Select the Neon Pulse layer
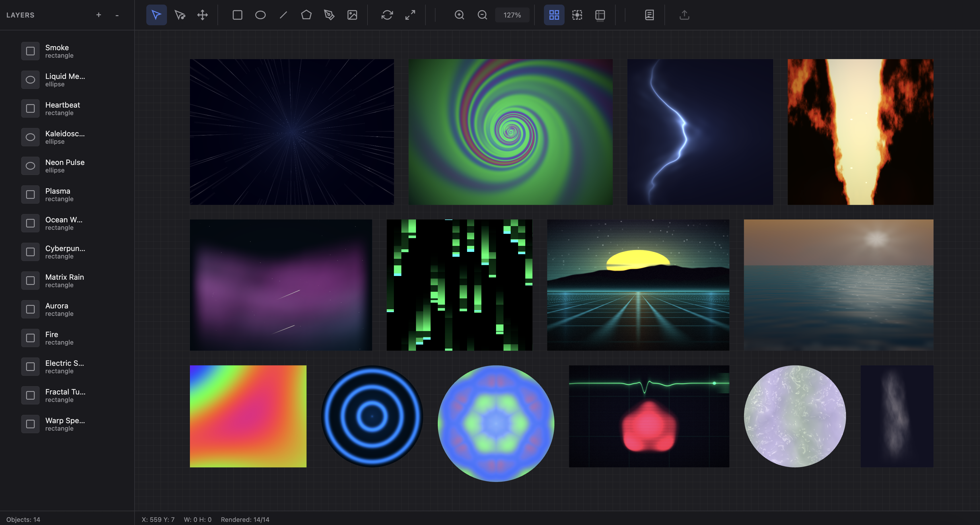980x525 pixels. point(65,166)
